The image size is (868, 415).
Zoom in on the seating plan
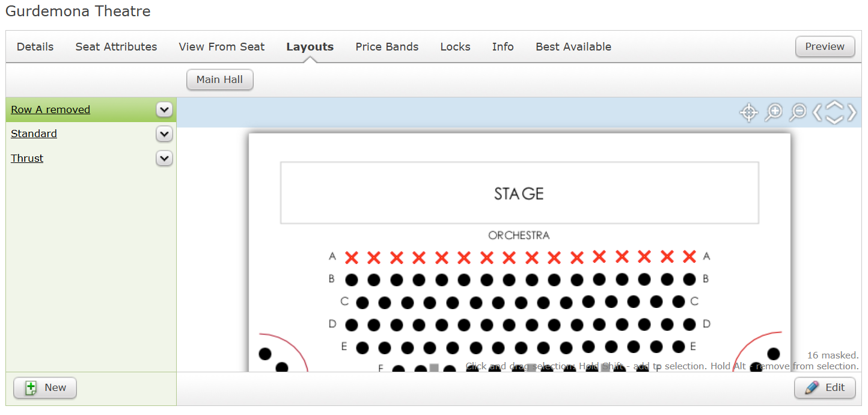[x=773, y=112]
